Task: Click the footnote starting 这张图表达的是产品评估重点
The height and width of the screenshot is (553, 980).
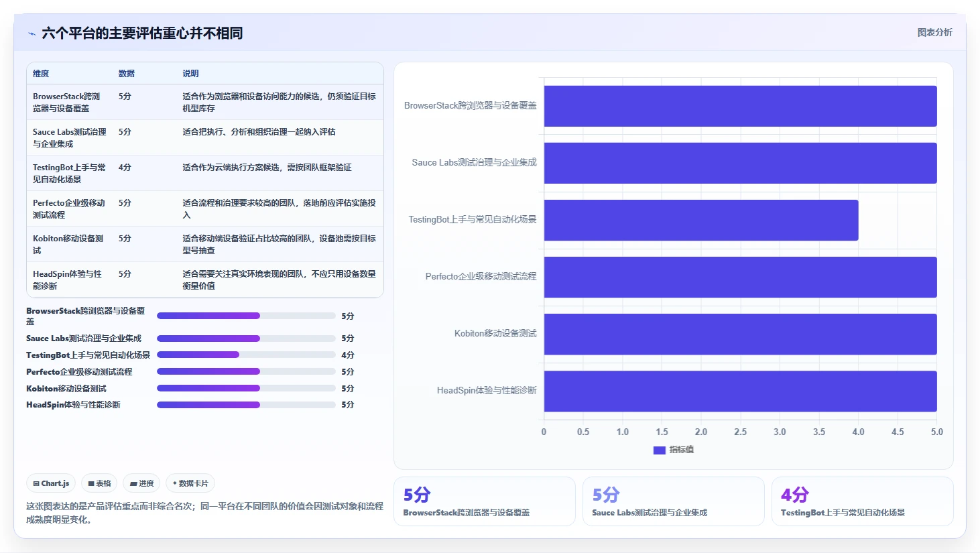Action: 204,513
